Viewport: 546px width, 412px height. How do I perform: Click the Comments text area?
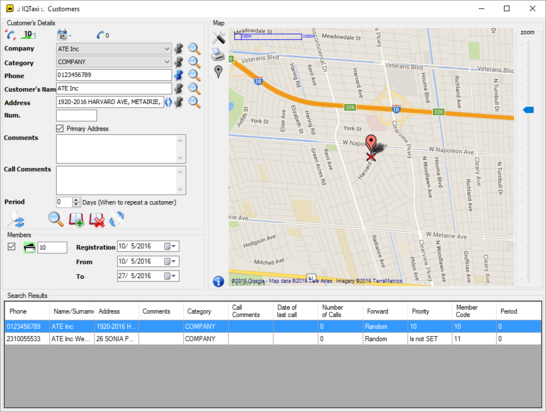coord(121,149)
